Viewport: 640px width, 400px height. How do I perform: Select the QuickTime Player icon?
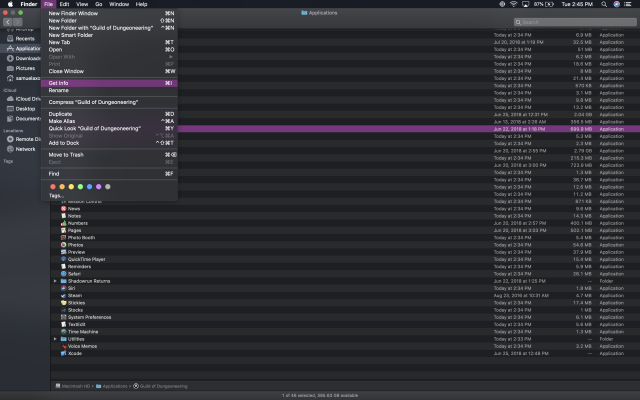coord(64,259)
